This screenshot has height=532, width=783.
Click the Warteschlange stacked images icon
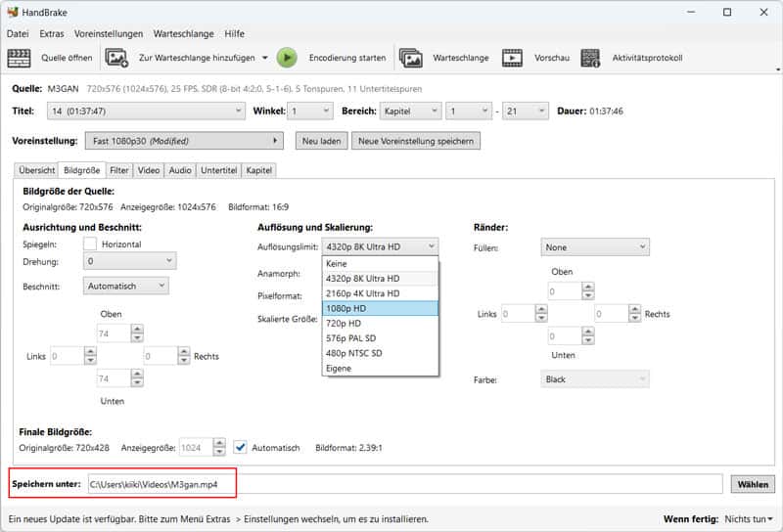(x=411, y=58)
